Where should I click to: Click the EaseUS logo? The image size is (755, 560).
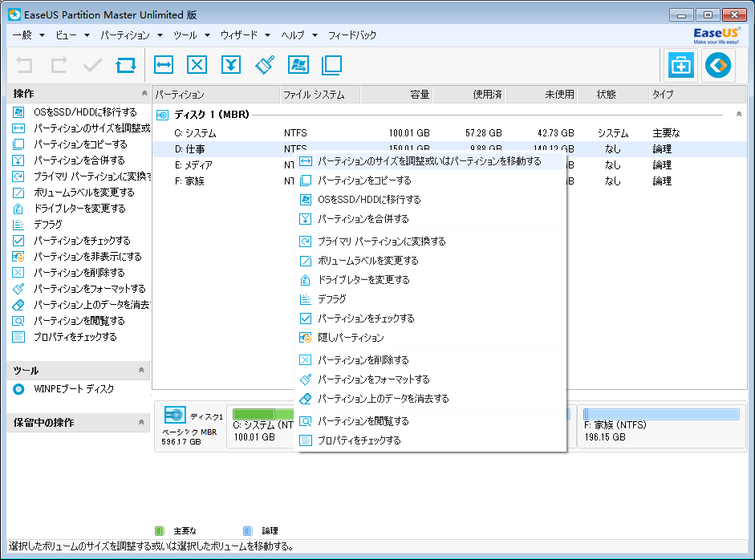tap(716, 35)
